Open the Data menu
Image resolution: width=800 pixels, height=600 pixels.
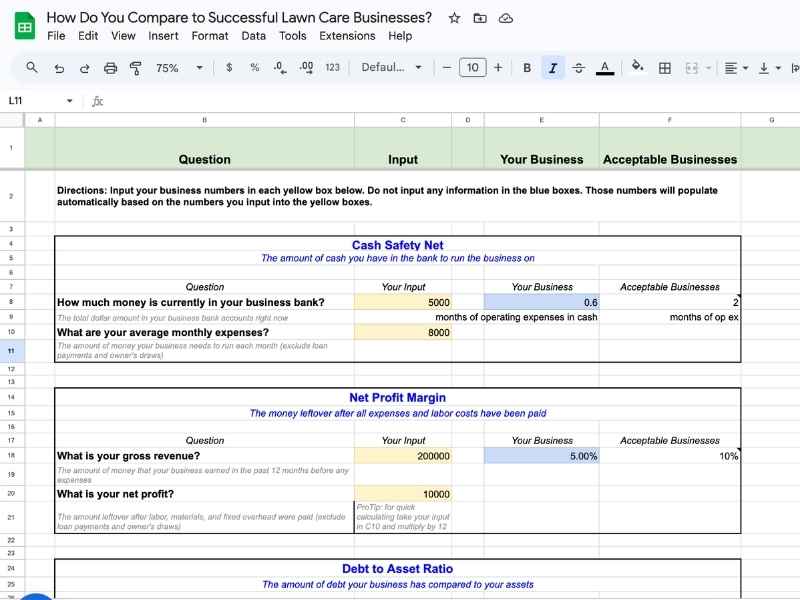point(254,36)
